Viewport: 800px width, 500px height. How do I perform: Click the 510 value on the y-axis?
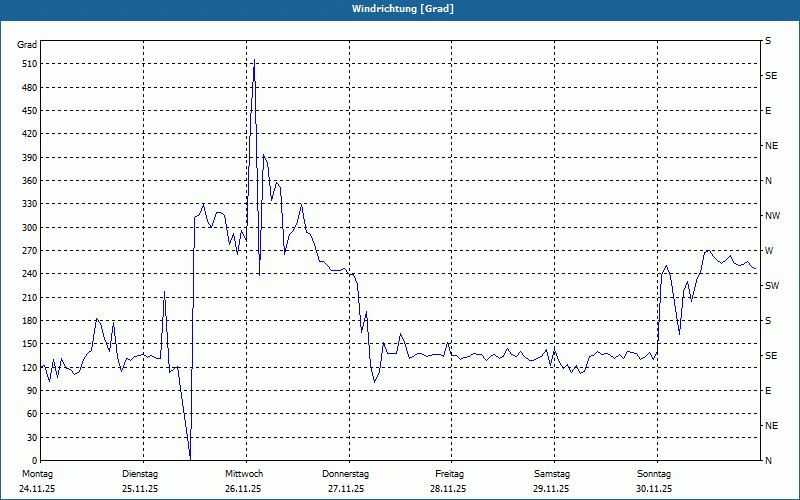pos(28,64)
